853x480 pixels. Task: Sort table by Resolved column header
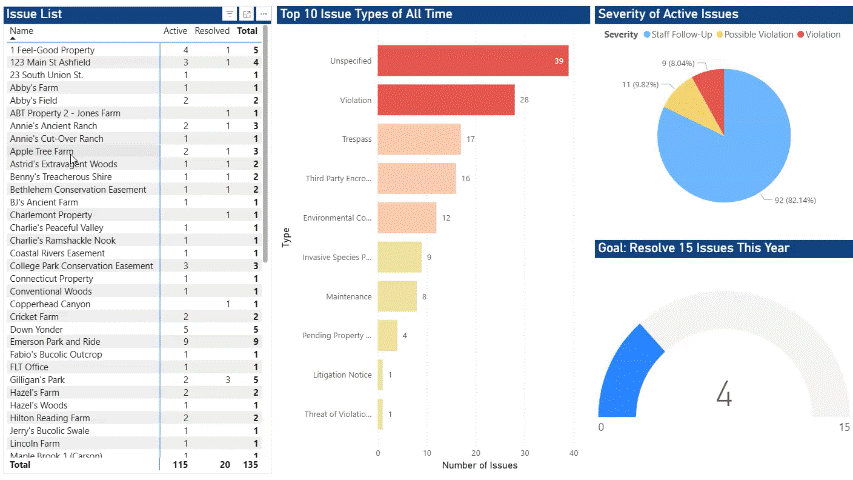coord(212,31)
